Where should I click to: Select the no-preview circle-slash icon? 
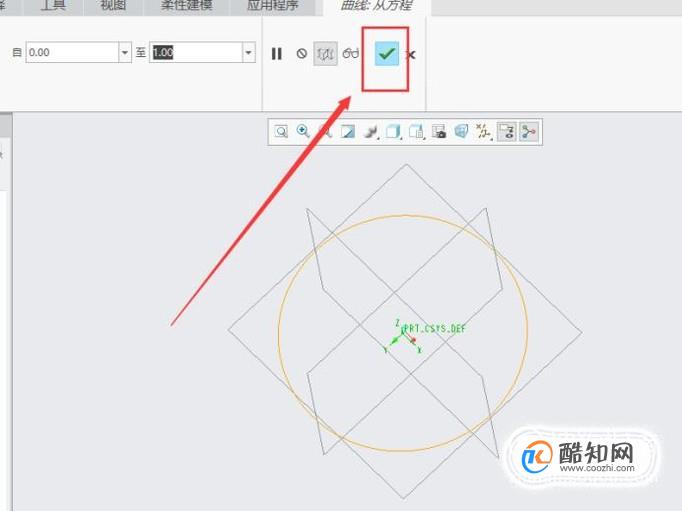click(x=301, y=53)
